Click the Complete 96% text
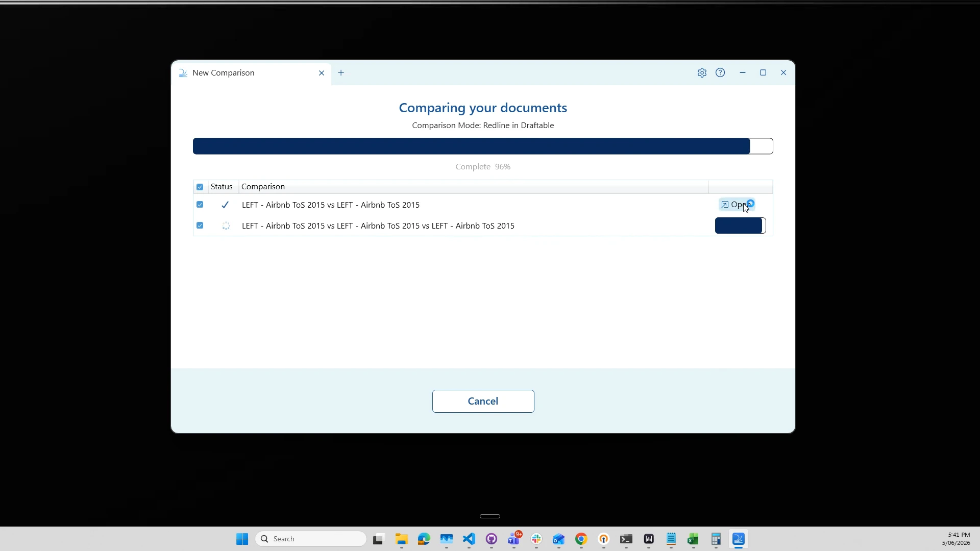 (x=483, y=167)
